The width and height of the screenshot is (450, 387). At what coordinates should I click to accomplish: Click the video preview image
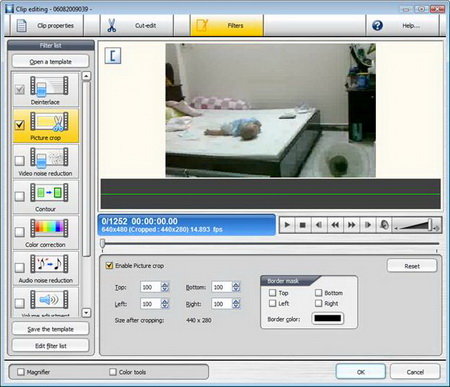pyautogui.click(x=271, y=110)
